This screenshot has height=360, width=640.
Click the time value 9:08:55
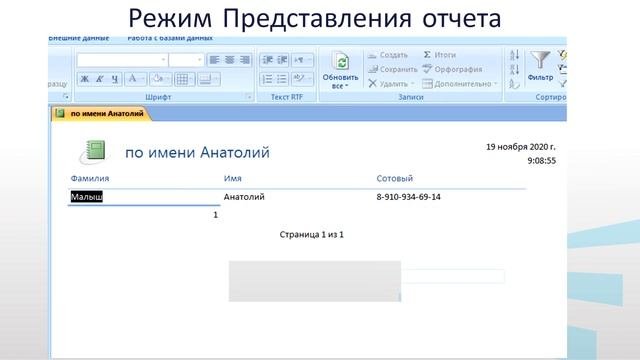point(542,161)
